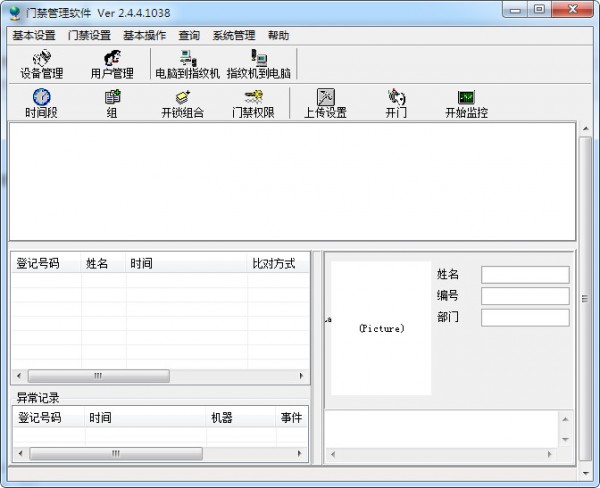Open 开锁组合 unlock combination
The height and width of the screenshot is (488, 600).
pos(183,103)
